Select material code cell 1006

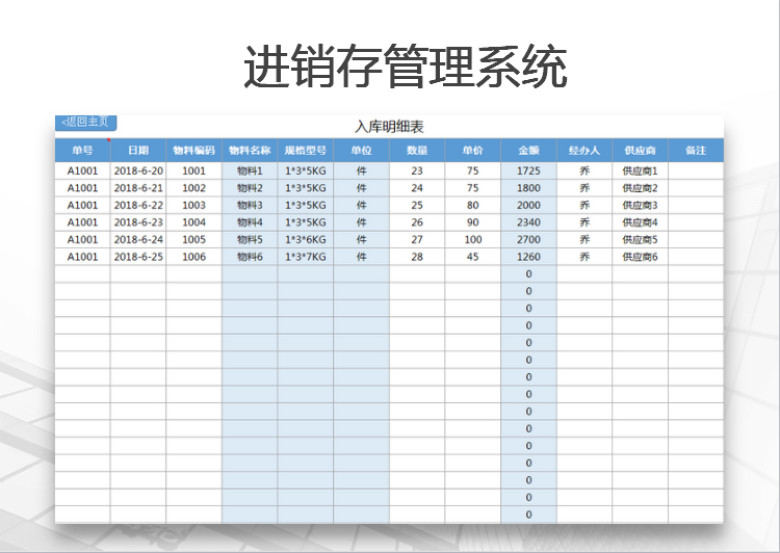point(194,257)
